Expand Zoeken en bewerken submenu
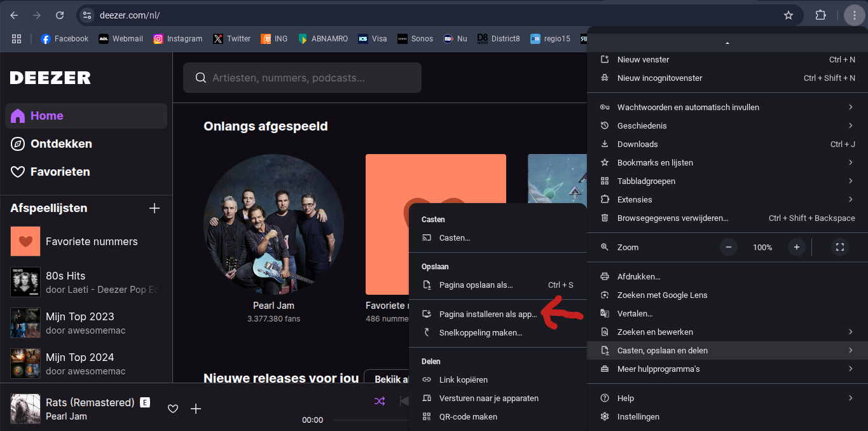Image resolution: width=868 pixels, height=431 pixels. pos(727,332)
